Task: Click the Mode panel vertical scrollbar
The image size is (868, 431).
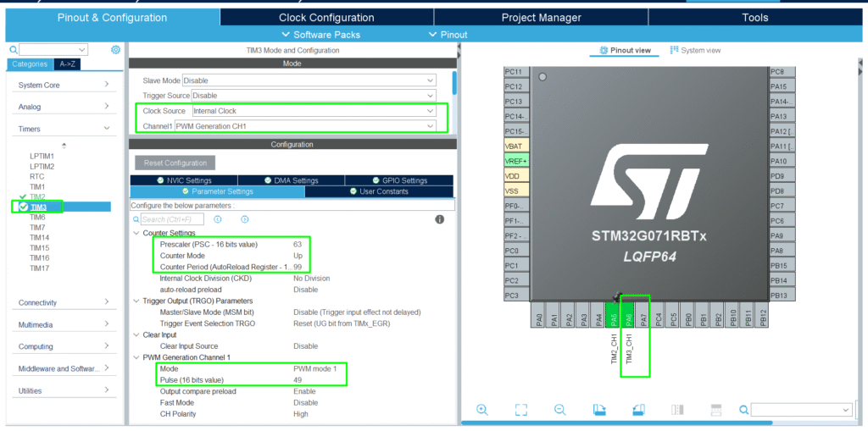Action: pos(454,85)
